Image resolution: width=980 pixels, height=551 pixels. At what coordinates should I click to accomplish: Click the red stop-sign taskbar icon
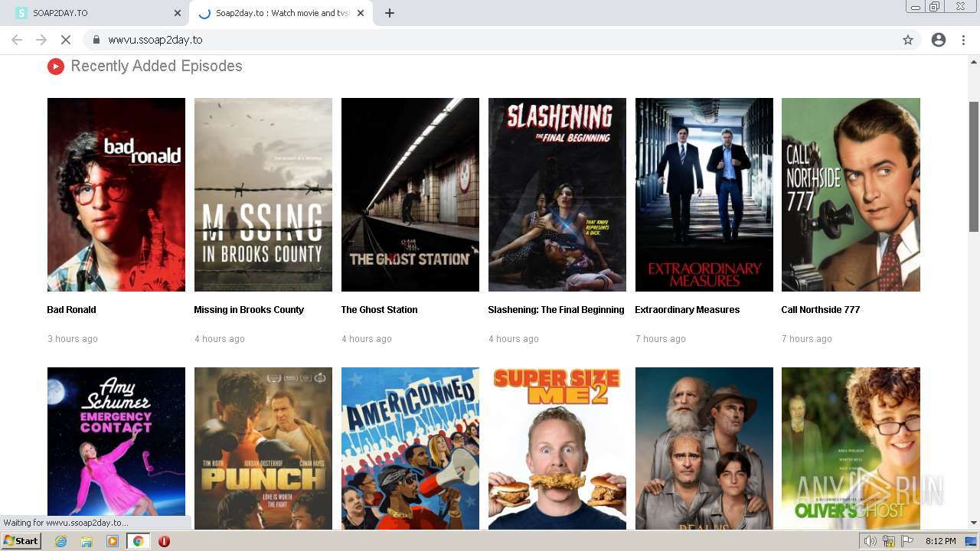164,541
